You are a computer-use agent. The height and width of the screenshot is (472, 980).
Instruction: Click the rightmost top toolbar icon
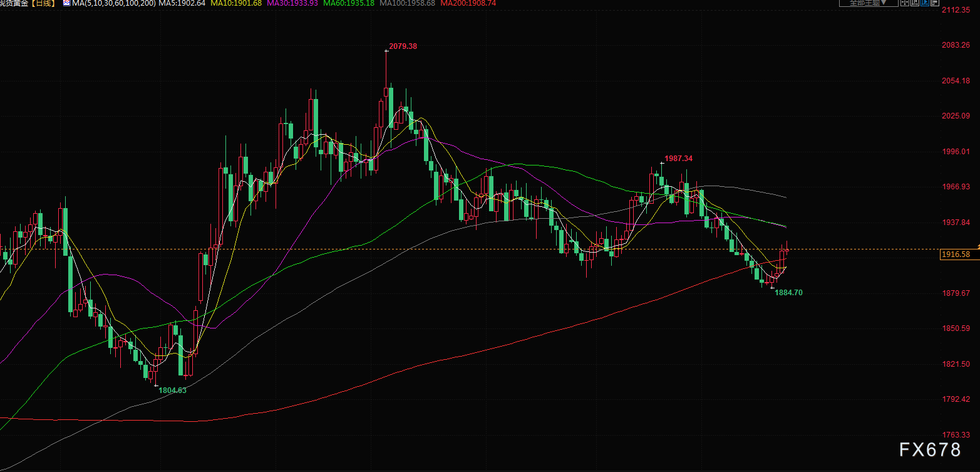[x=935, y=3]
